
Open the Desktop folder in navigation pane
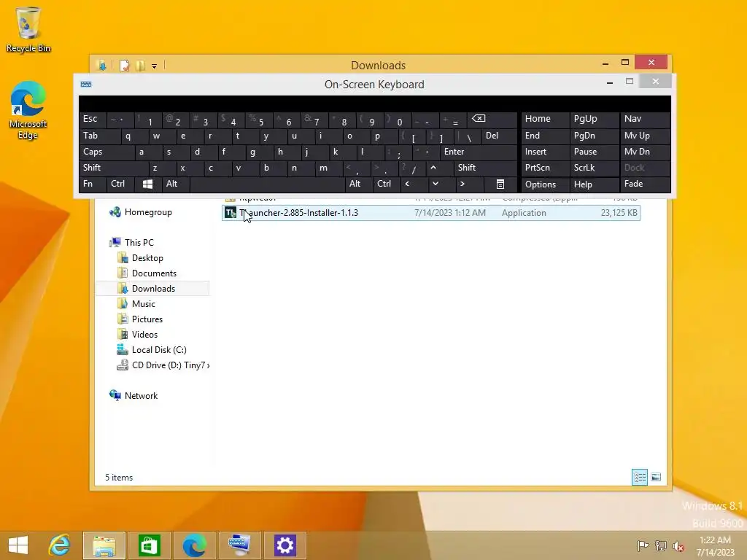pyautogui.click(x=141, y=258)
